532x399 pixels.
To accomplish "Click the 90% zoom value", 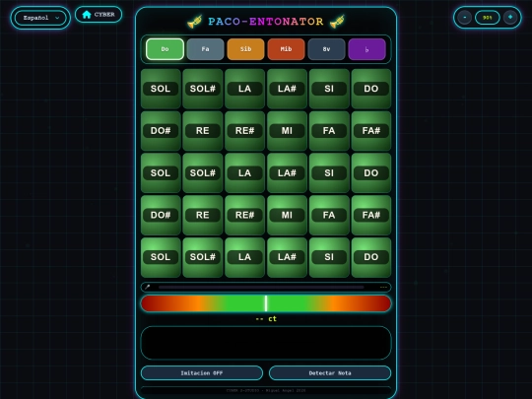I will tap(488, 18).
